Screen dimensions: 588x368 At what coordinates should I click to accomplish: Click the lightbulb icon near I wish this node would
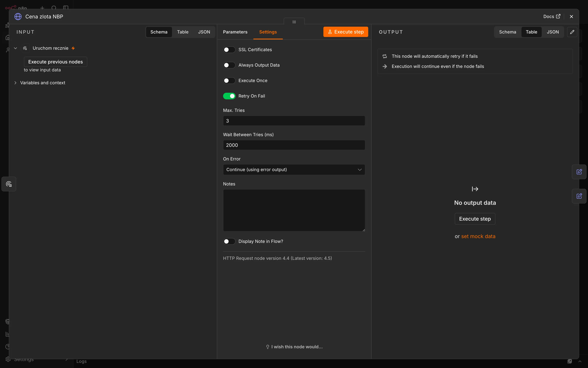[268, 347]
